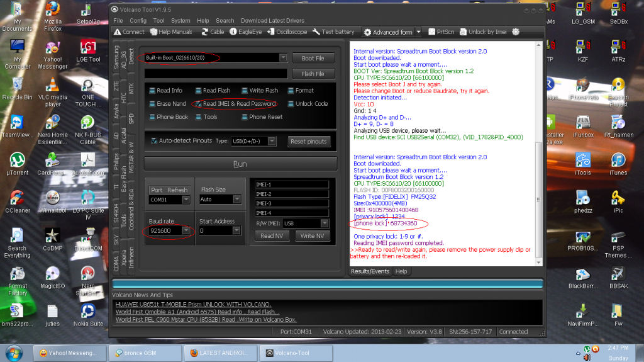
Task: Click the Boot File button
Action: [313, 59]
